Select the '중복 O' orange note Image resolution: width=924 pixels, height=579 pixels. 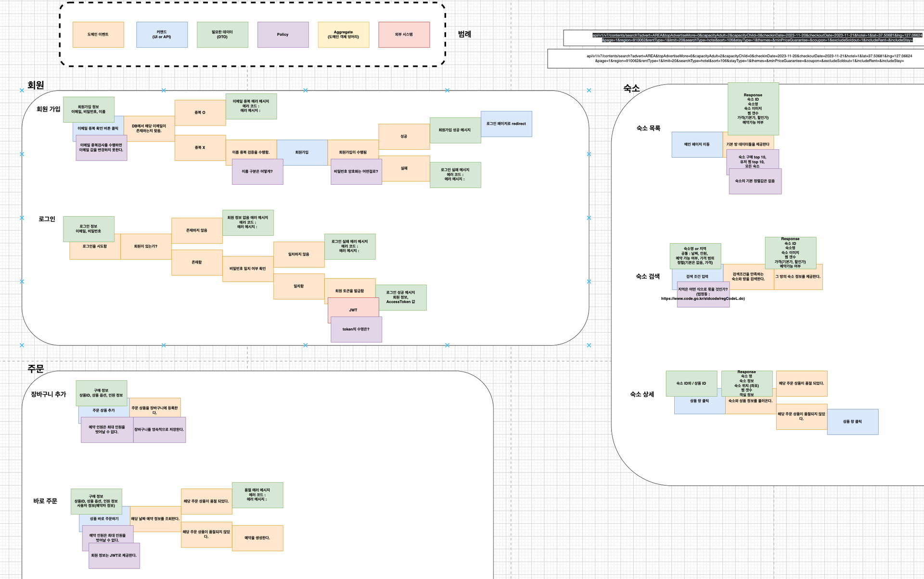(200, 113)
